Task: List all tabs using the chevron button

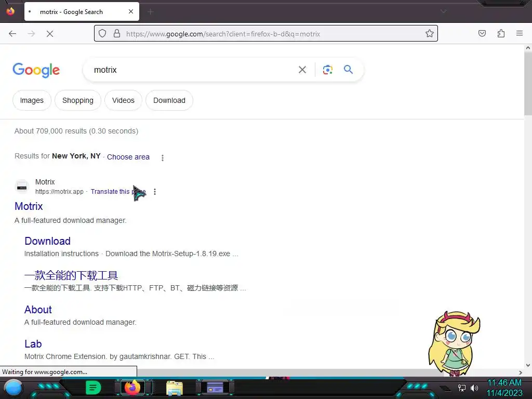Action: click(x=444, y=11)
